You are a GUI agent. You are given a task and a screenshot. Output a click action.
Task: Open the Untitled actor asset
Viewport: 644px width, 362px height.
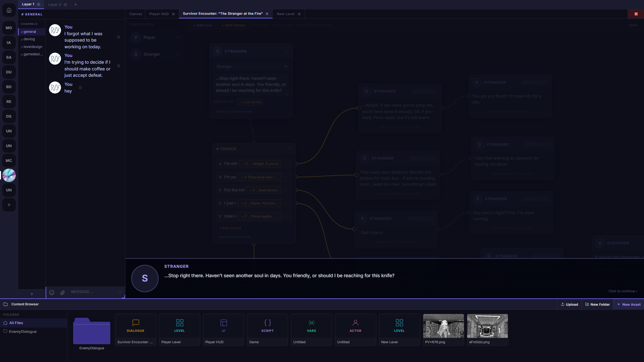coord(355,330)
